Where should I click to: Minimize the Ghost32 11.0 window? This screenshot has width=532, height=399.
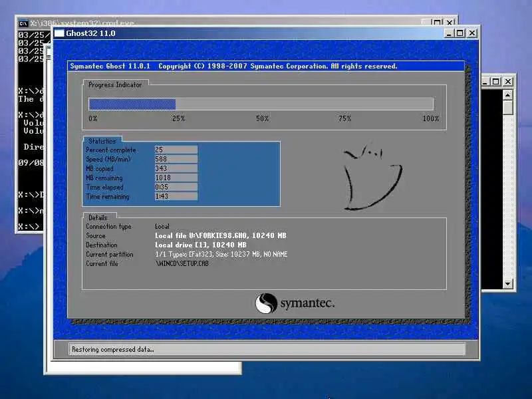[449, 33]
